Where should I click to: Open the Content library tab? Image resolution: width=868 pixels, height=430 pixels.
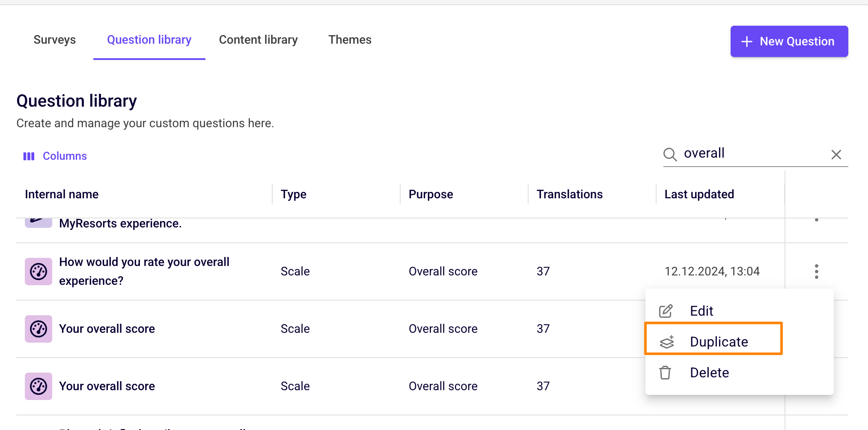(259, 40)
